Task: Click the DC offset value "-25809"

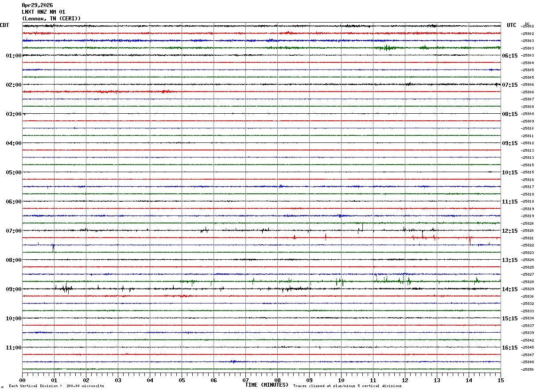Action: [528, 121]
